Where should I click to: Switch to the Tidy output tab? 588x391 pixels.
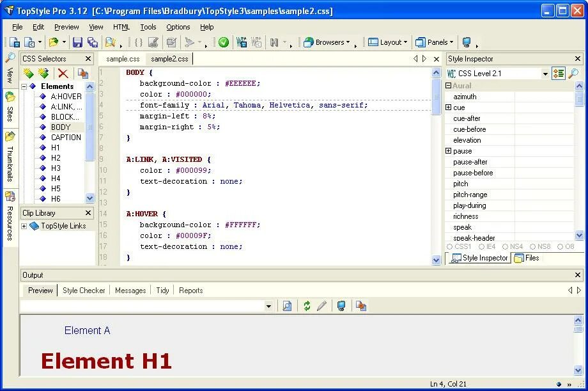coord(162,291)
